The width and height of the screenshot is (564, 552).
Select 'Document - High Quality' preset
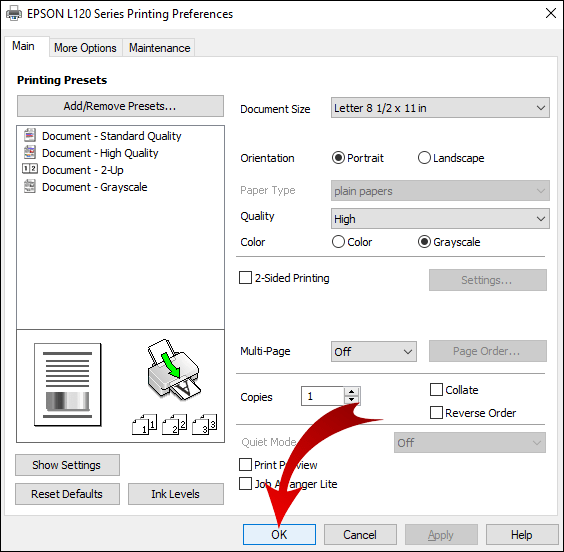(x=100, y=153)
